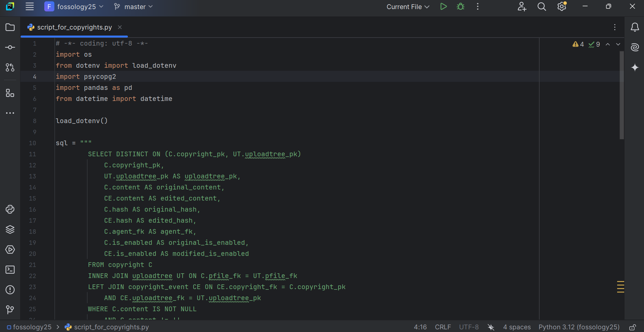Screen dimensions: 644x332
Task: Click line number 23 in the gutter
Action: click(x=32, y=287)
